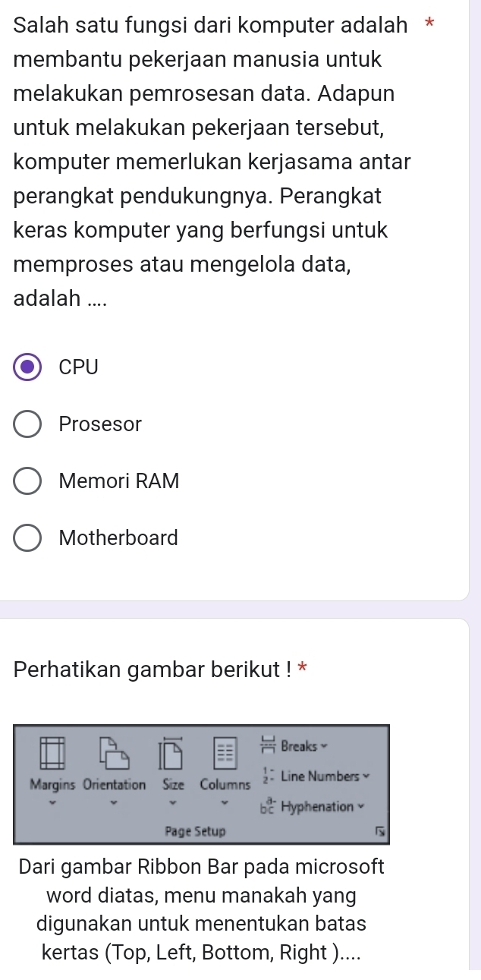Open the Page Setup dialog launcher

point(372,831)
